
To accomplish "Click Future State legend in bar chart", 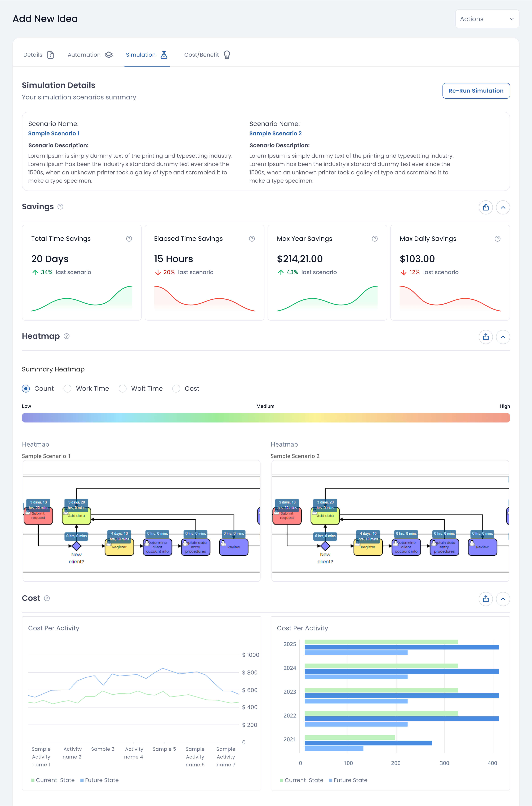I will click(x=348, y=780).
